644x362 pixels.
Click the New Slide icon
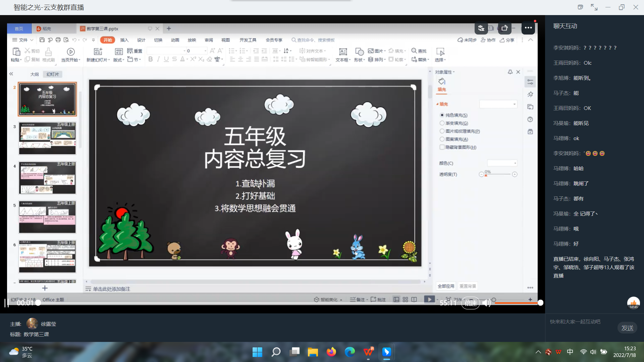tap(98, 52)
